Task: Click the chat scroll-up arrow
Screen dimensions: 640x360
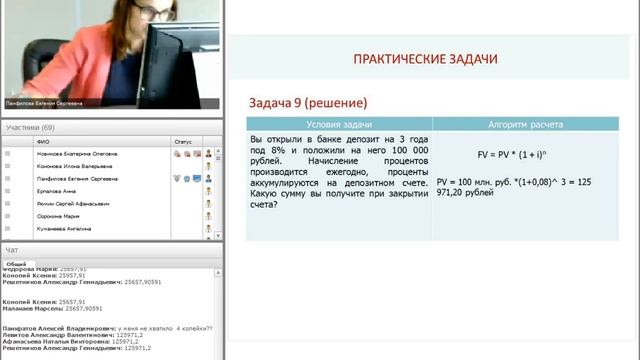Action: coord(218,272)
